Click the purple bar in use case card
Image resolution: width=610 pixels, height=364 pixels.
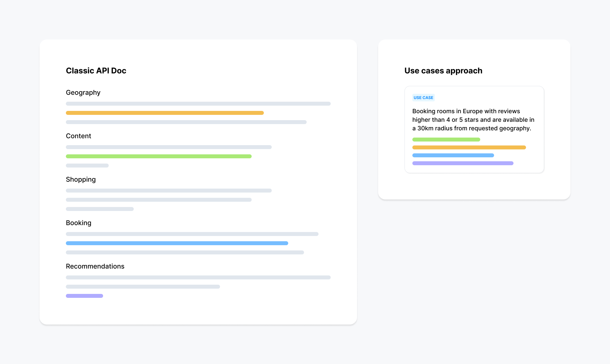coord(463,163)
